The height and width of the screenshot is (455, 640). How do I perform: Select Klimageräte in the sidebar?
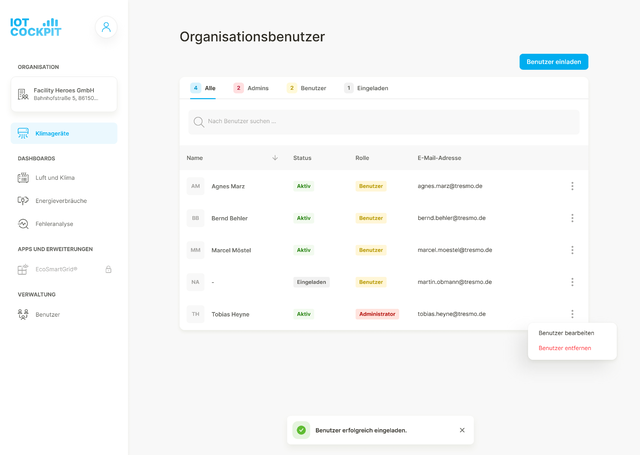tap(64, 133)
